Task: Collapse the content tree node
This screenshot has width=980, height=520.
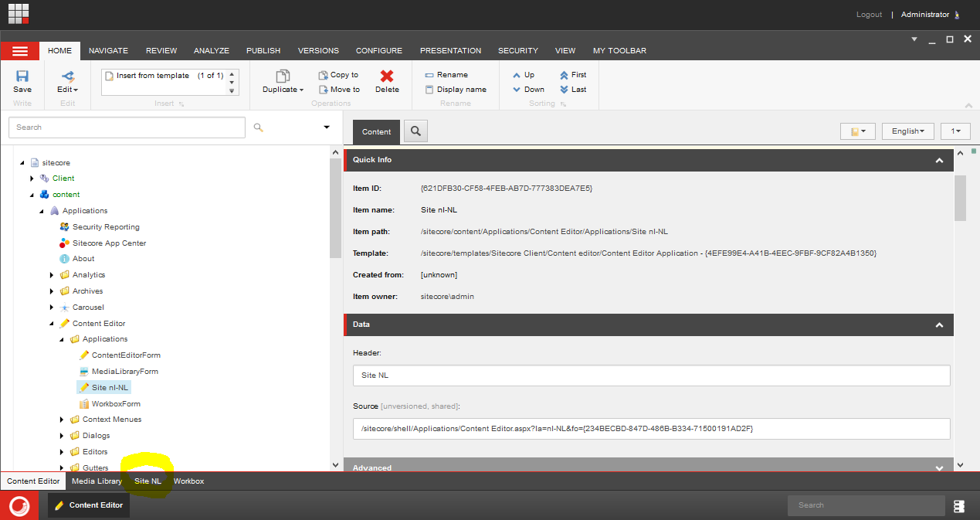Action: click(x=32, y=195)
